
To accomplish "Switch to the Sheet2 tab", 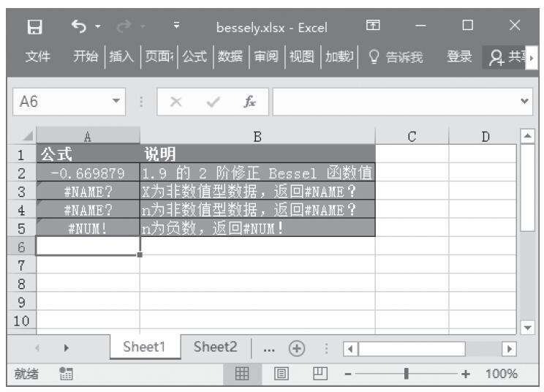I will point(214,349).
